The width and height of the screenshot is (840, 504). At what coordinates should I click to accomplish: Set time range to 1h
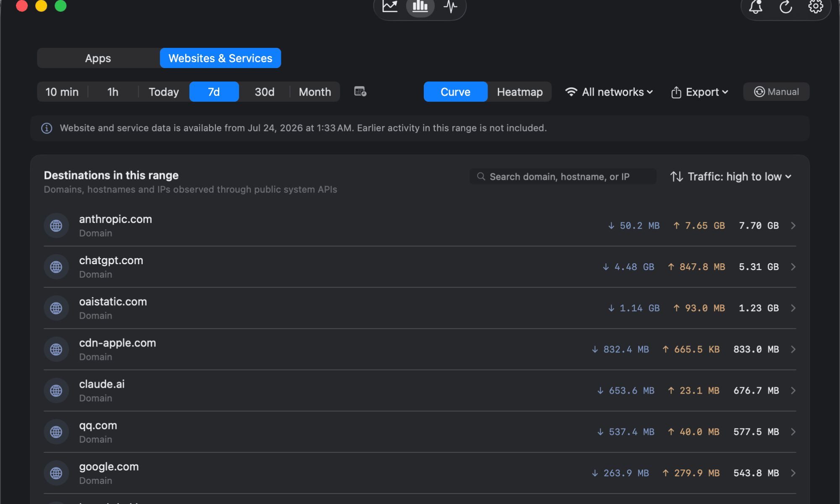(x=113, y=92)
